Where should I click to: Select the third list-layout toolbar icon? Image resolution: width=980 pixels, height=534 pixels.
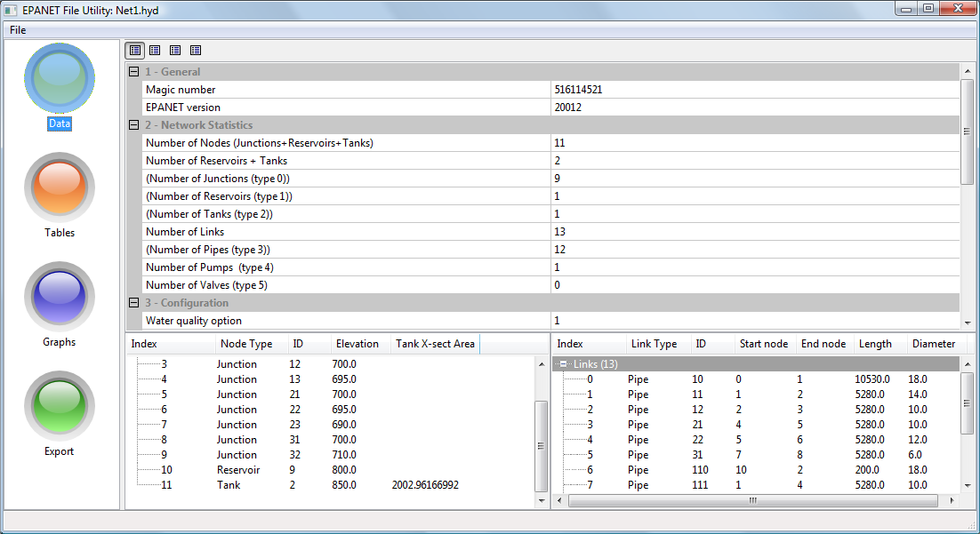(175, 50)
